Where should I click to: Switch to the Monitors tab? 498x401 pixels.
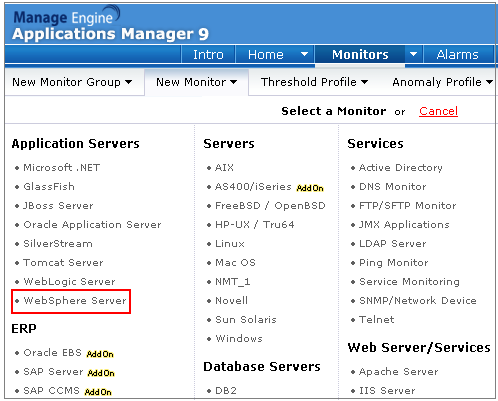tap(360, 55)
